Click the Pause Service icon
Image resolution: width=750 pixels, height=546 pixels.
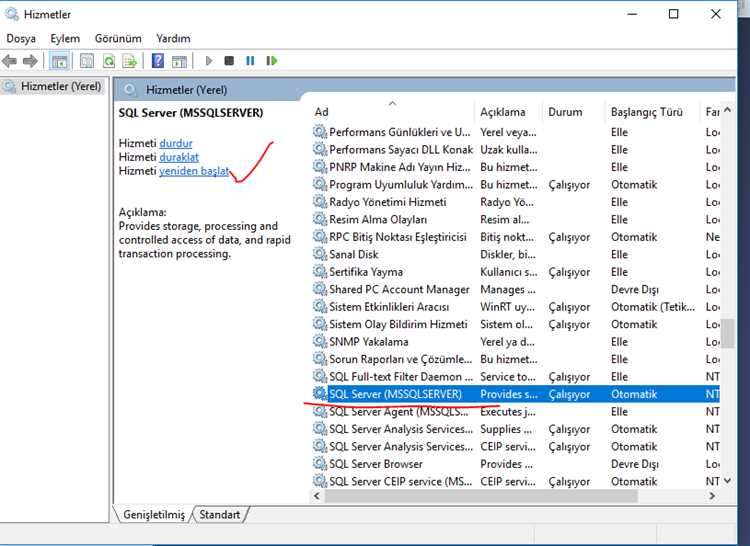(250, 61)
